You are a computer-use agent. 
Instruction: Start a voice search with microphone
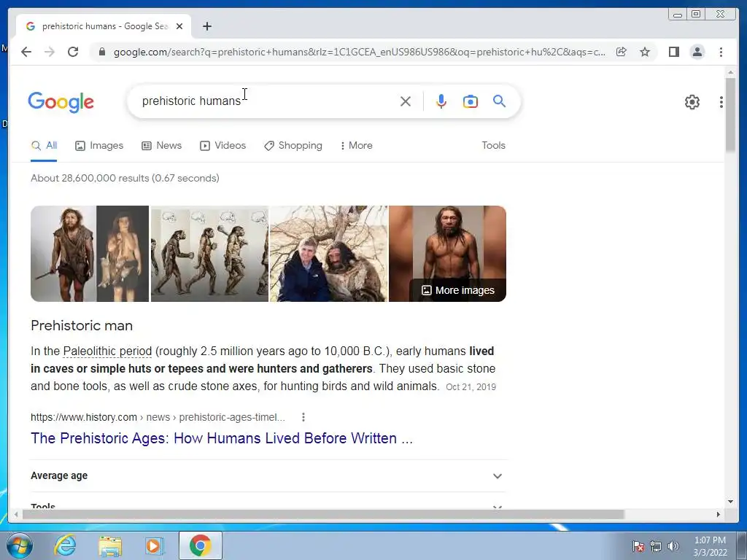441,101
